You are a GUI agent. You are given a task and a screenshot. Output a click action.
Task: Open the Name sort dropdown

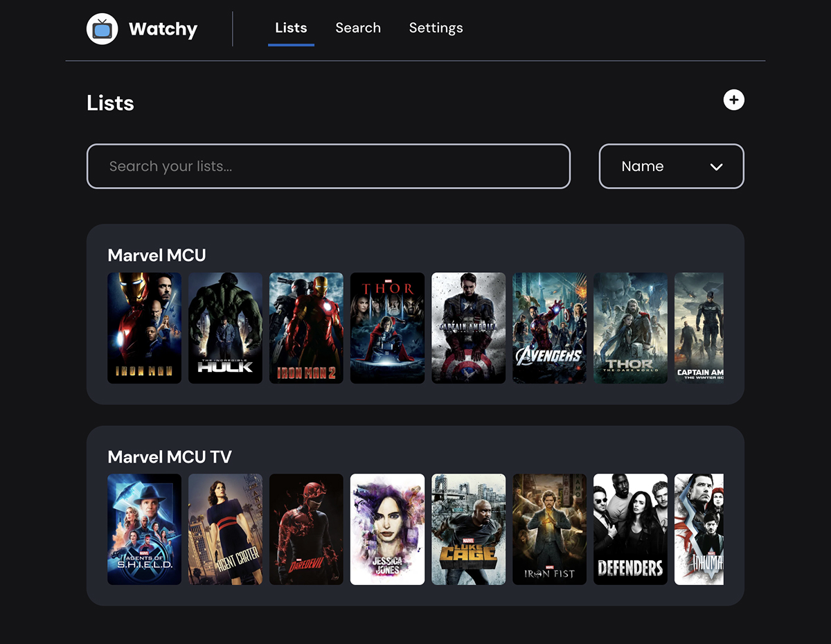coord(671,166)
